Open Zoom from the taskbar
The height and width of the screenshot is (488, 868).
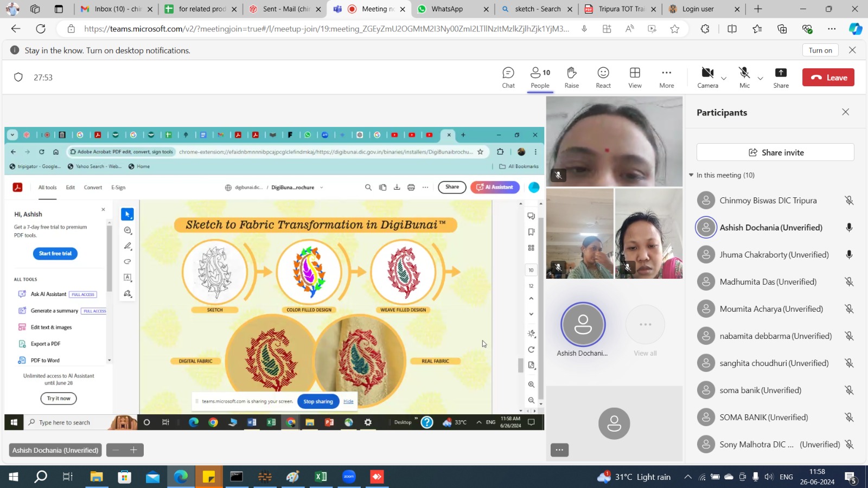click(x=349, y=477)
